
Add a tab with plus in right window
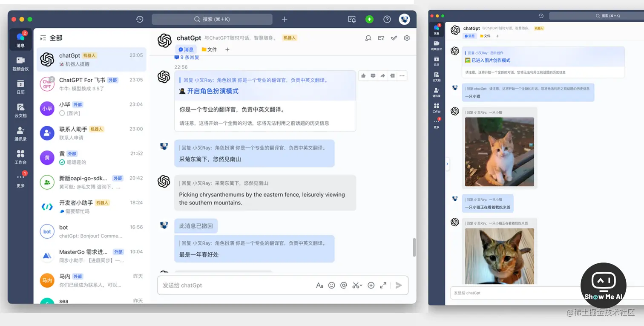coord(497,36)
